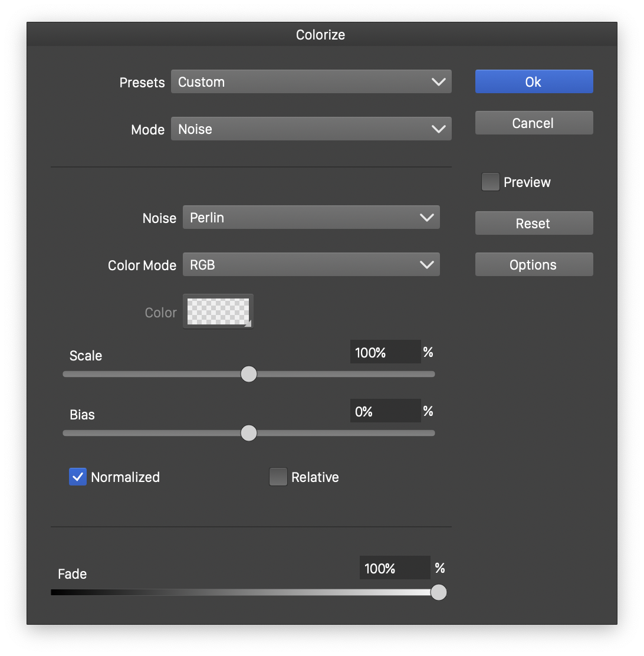
Task: Open the Presets dropdown
Action: pyautogui.click(x=311, y=82)
